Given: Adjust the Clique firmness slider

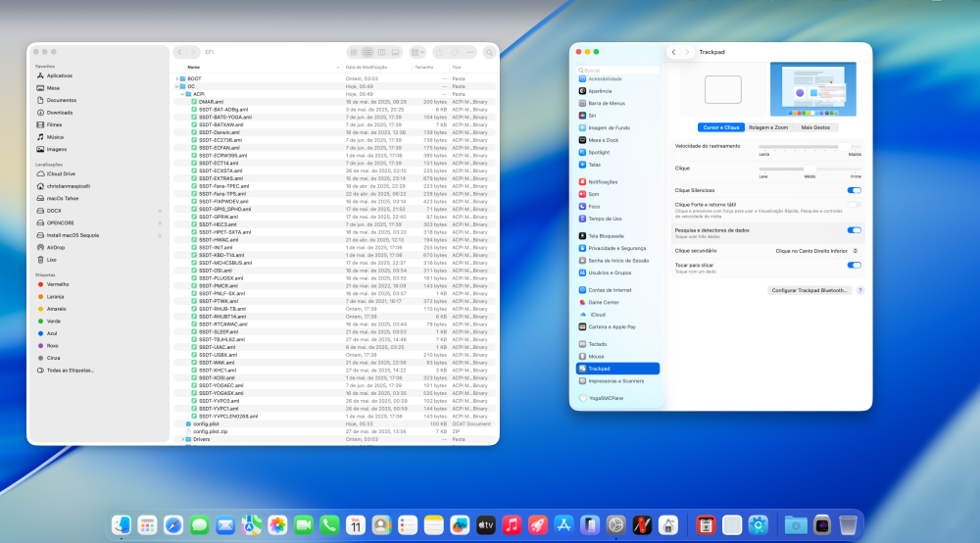Looking at the screenshot, I should point(810,169).
